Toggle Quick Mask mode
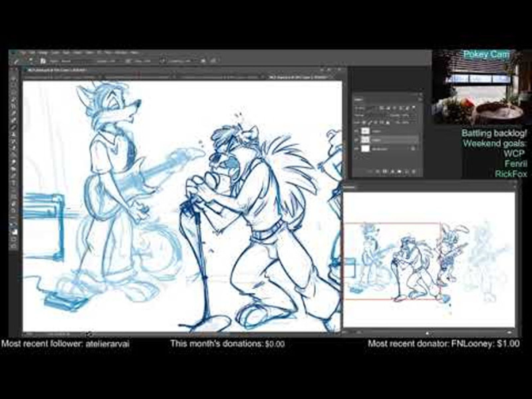532x399 pixels. (14, 240)
